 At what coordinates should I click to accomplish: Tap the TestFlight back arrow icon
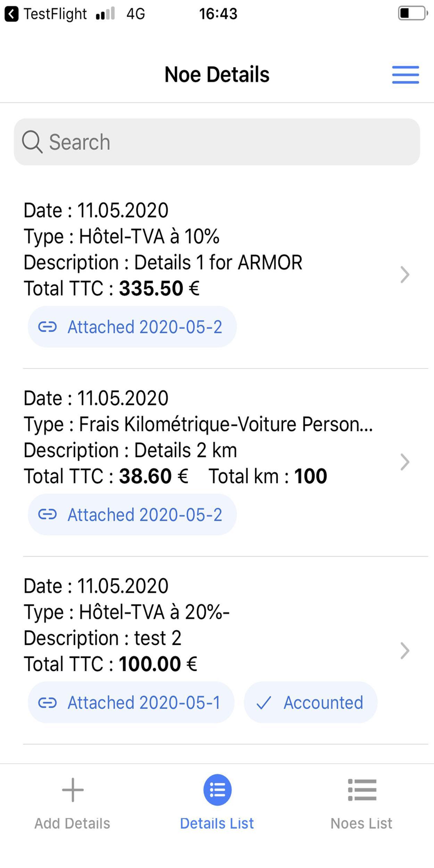point(11,14)
